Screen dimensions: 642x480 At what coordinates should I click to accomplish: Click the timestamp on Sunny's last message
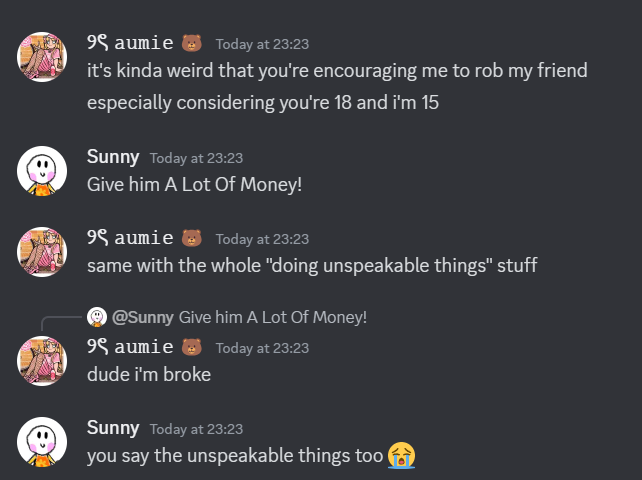196,429
